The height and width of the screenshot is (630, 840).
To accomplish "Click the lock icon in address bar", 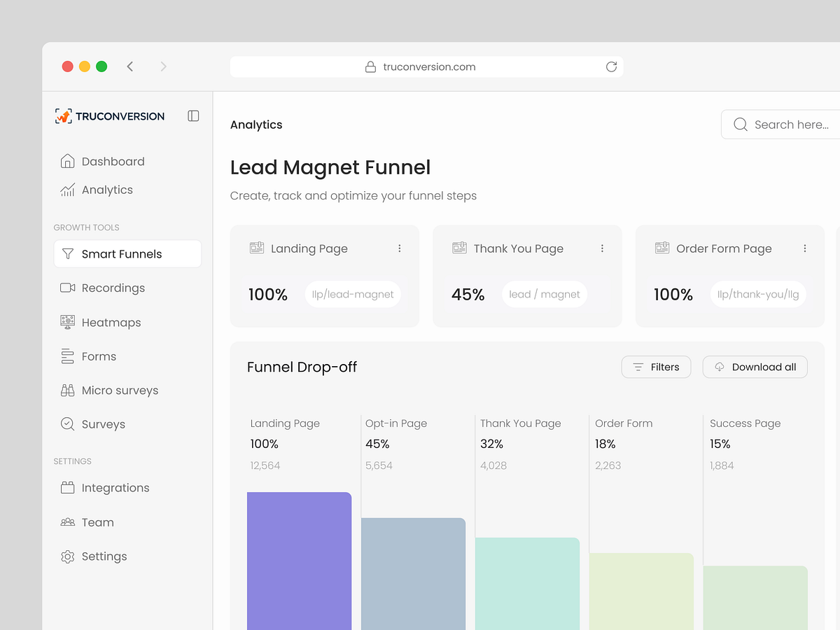I will coord(371,66).
